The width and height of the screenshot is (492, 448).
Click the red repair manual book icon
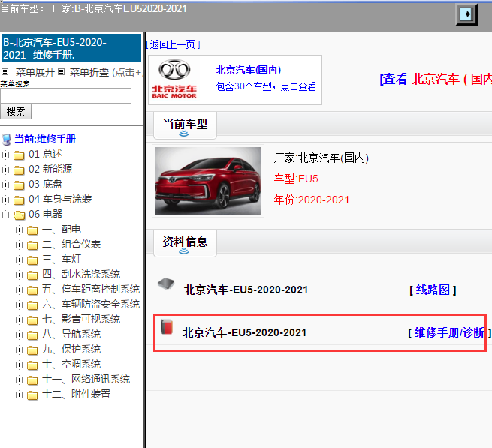(167, 326)
